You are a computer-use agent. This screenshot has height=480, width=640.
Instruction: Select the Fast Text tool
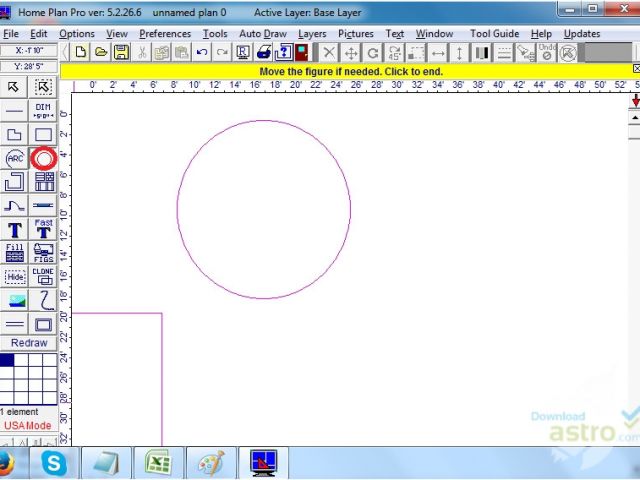[43, 229]
